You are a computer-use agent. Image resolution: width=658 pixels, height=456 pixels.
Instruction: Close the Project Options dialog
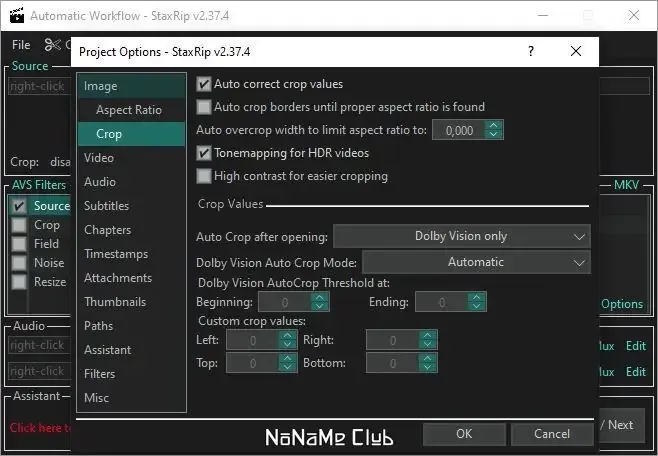tap(576, 51)
